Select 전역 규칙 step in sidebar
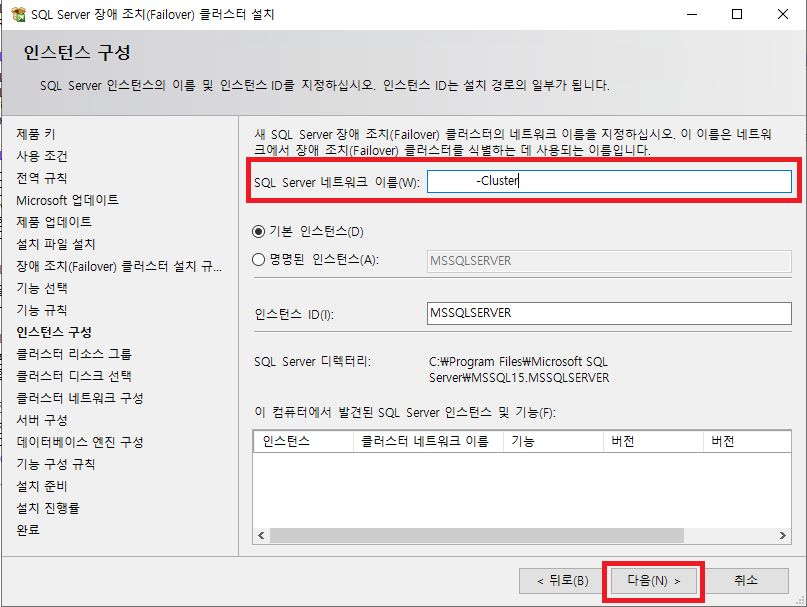 [42, 178]
